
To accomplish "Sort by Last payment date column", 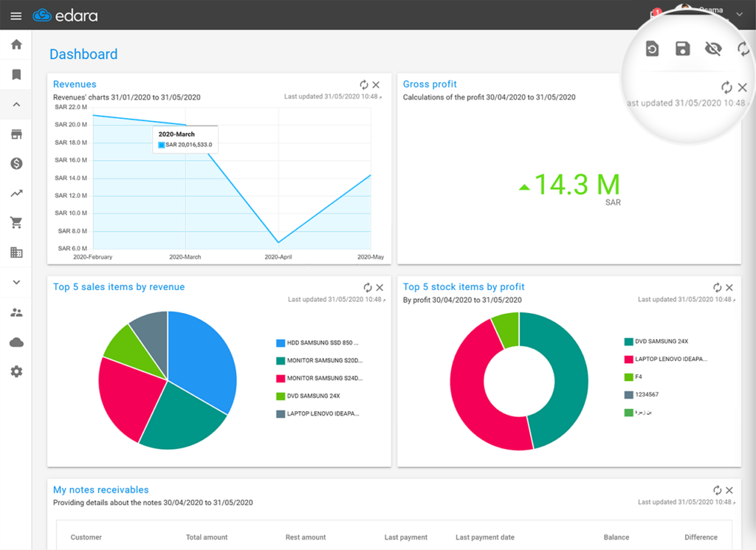I will tap(485, 537).
